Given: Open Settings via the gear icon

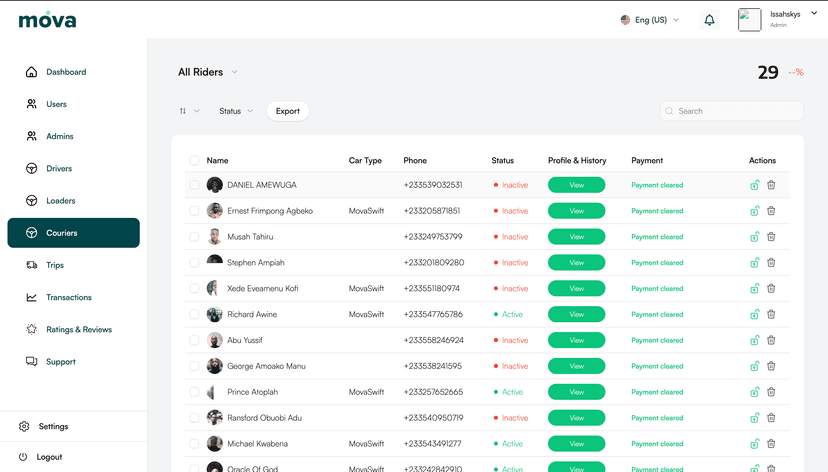Looking at the screenshot, I should pos(24,426).
